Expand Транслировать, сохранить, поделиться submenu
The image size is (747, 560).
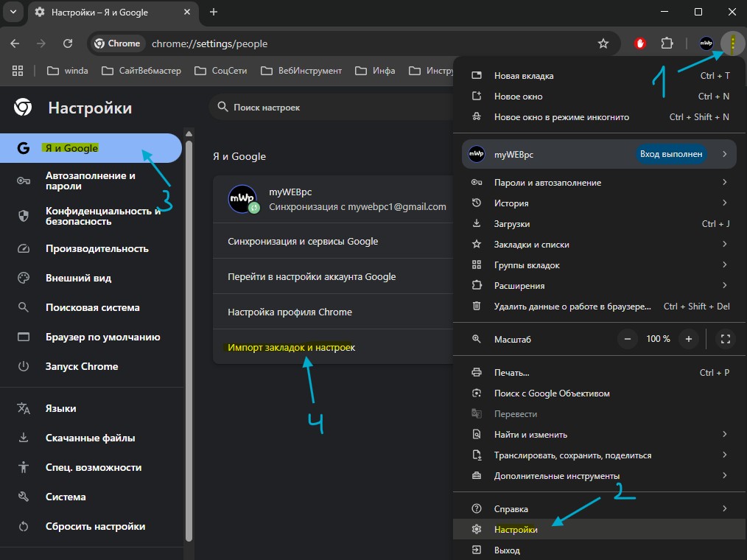point(600,455)
